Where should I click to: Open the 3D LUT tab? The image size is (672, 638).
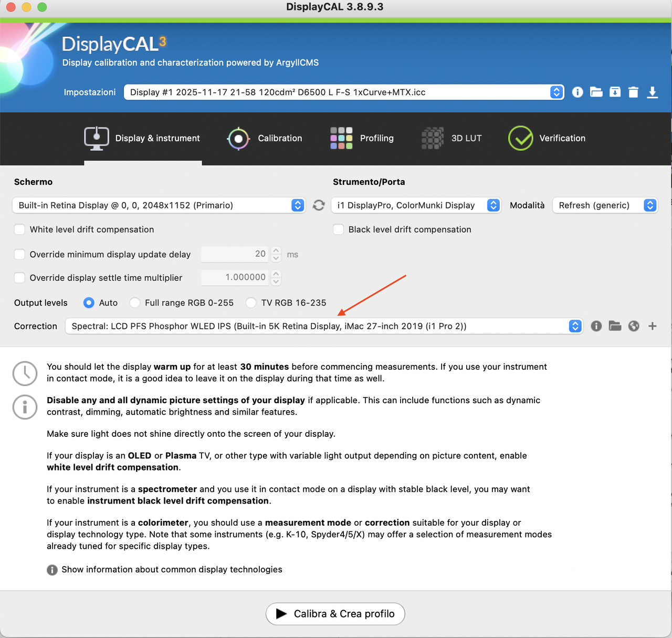451,138
